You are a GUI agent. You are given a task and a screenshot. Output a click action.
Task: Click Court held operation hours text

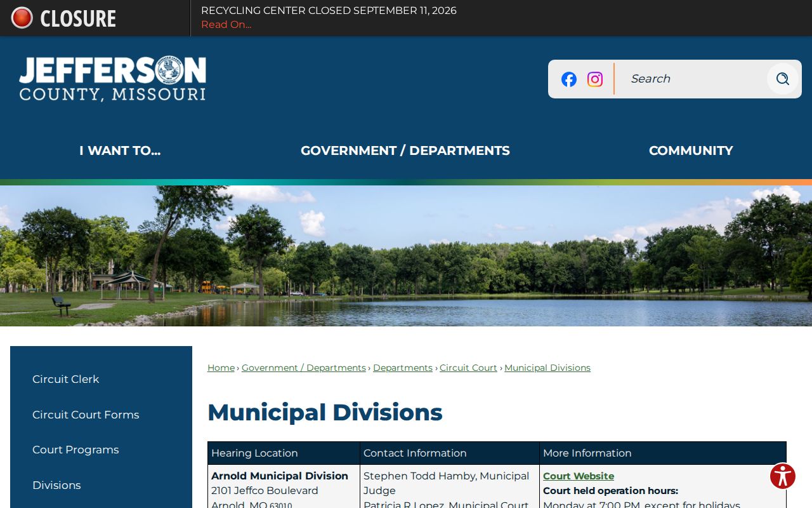[610, 491]
